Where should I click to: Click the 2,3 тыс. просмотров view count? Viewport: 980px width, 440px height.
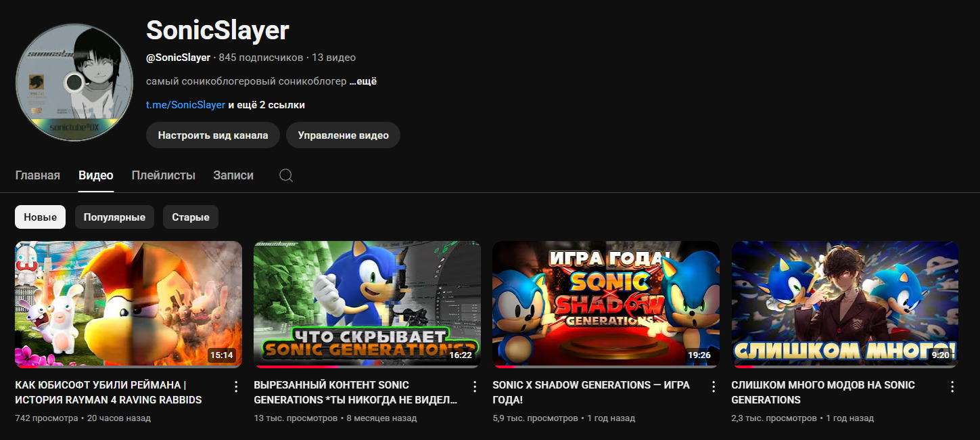tap(774, 418)
